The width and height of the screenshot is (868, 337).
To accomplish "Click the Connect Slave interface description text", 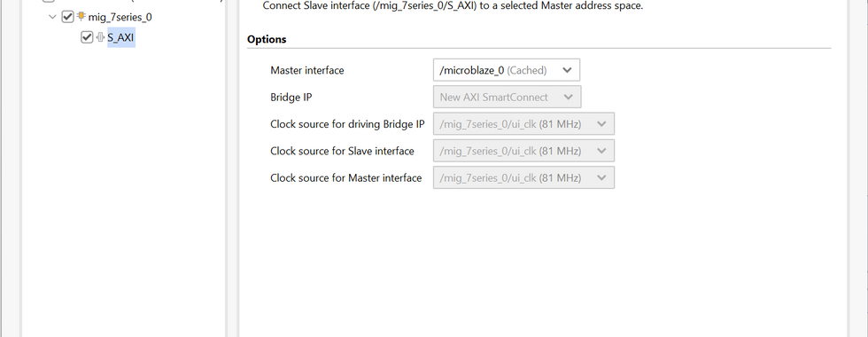I will pos(453,6).
